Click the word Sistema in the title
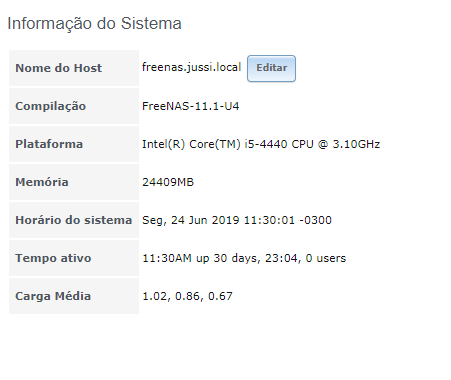Image resolution: width=451 pixels, height=380 pixels. click(x=151, y=24)
